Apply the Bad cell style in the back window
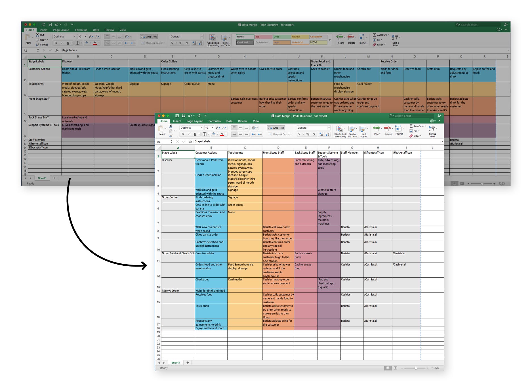This screenshot has width=532, height=392. [263, 37]
